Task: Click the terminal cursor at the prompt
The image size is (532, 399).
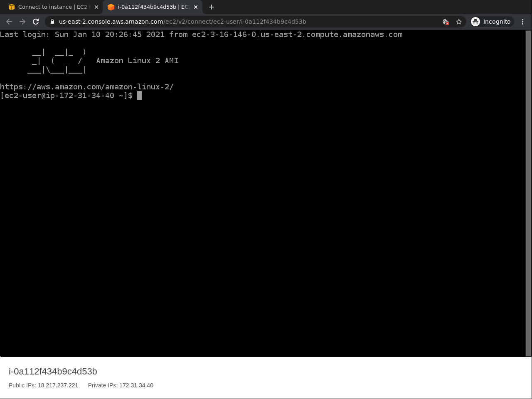Action: [140, 96]
